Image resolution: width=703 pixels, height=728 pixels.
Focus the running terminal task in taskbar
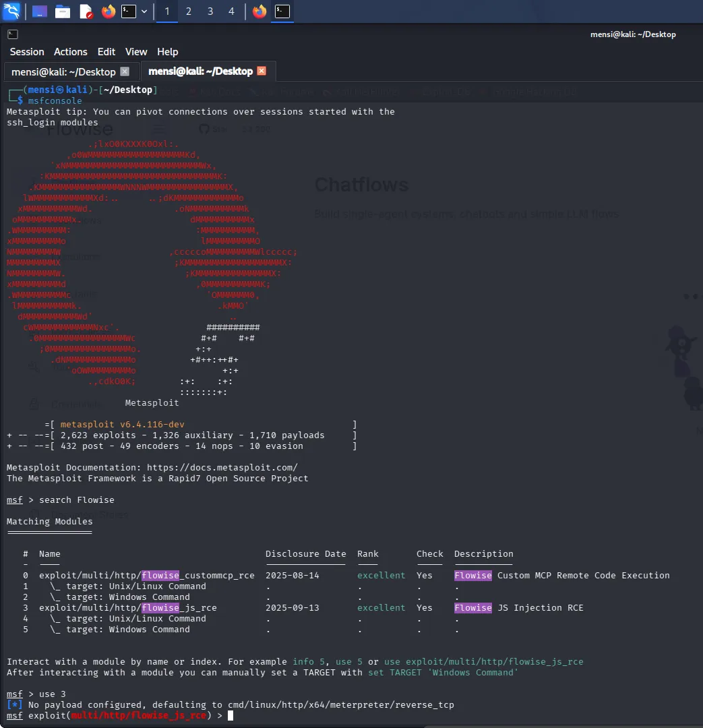(x=282, y=11)
